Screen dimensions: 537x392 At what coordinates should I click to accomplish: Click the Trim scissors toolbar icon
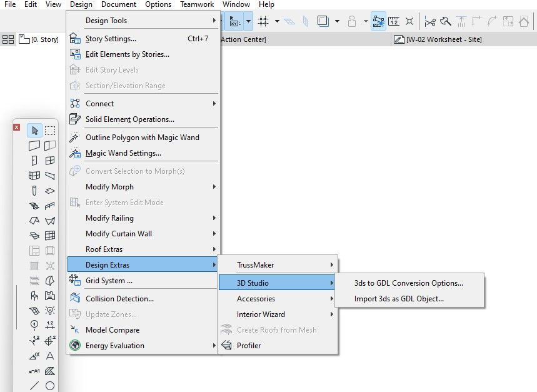coord(430,21)
